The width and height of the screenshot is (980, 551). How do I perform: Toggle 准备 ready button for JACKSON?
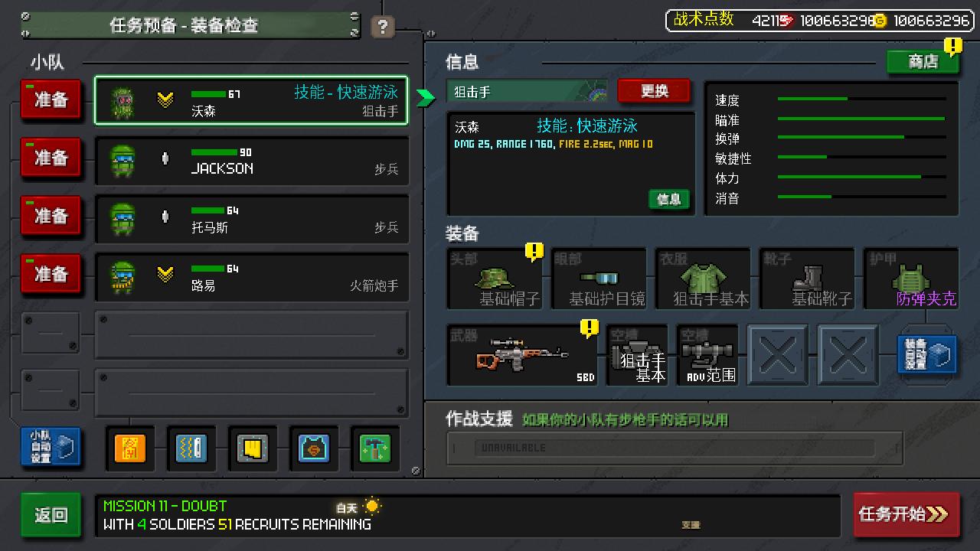point(51,158)
